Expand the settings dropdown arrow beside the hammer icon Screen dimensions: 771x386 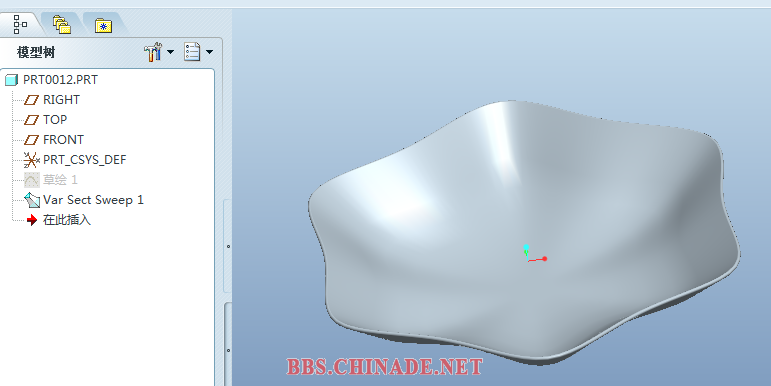point(171,52)
